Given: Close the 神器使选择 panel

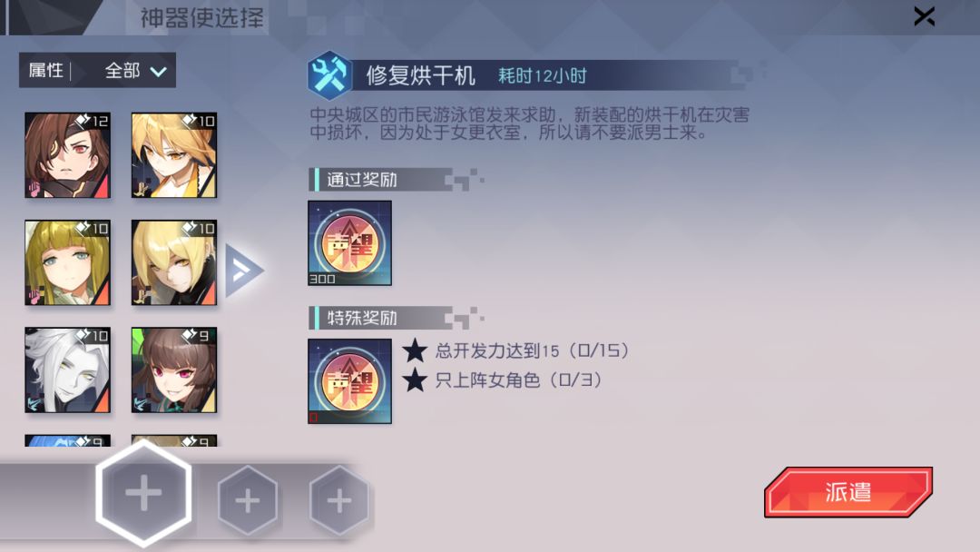Looking at the screenshot, I should (924, 16).
